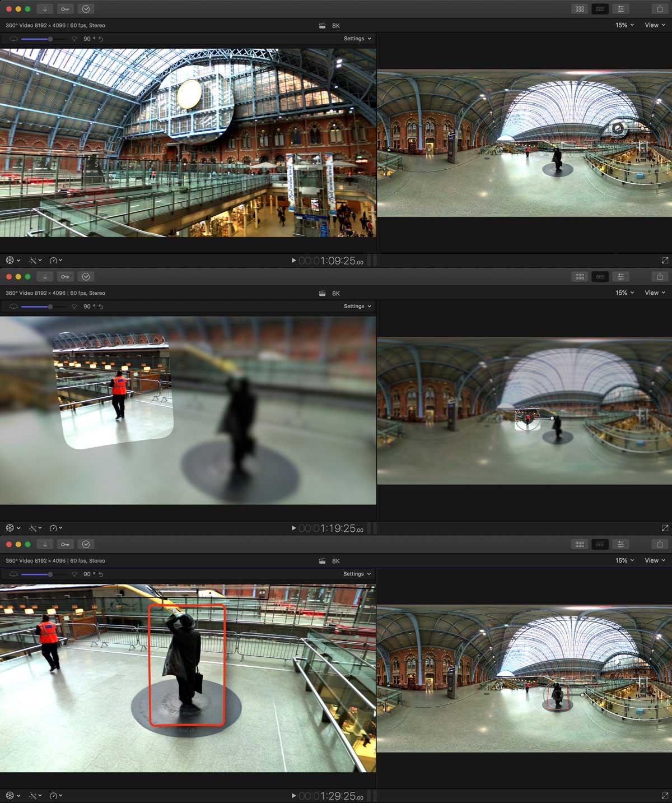The image size is (672, 803).
Task: Open the View menu in the 1:19:25 window
Action: 655,293
